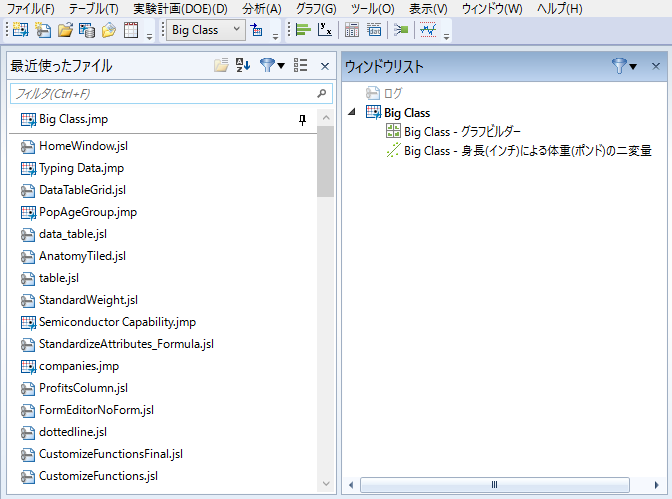Focus the フィルタ(Ctrl+F) search field
This screenshot has height=499, width=672.
[x=171, y=93]
